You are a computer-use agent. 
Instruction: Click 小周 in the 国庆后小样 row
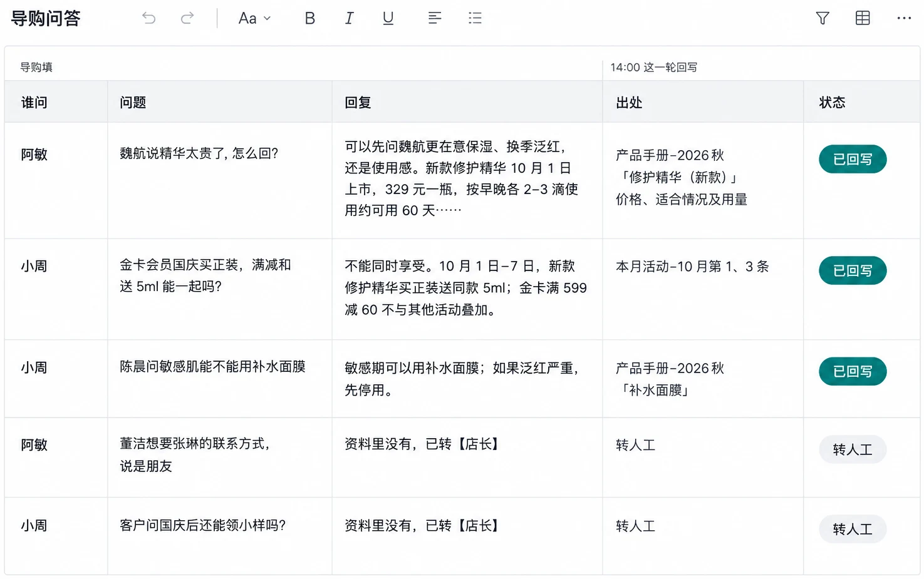point(34,525)
